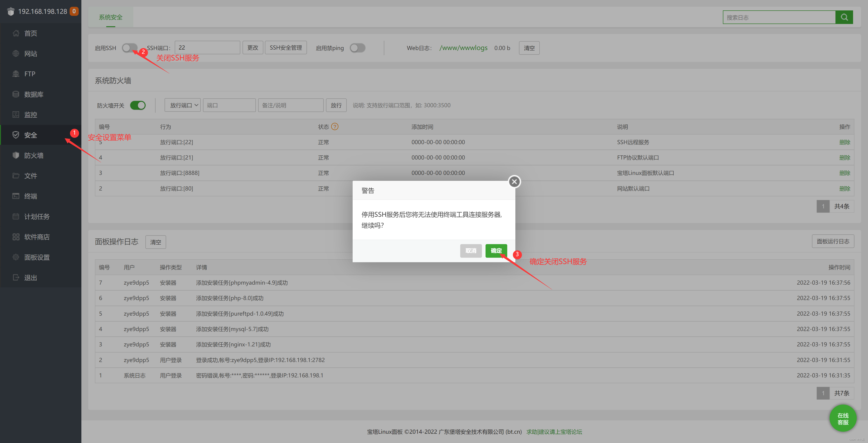The height and width of the screenshot is (443, 868).
Task: Click 清空 beside 面板操作日志
Action: click(x=156, y=242)
